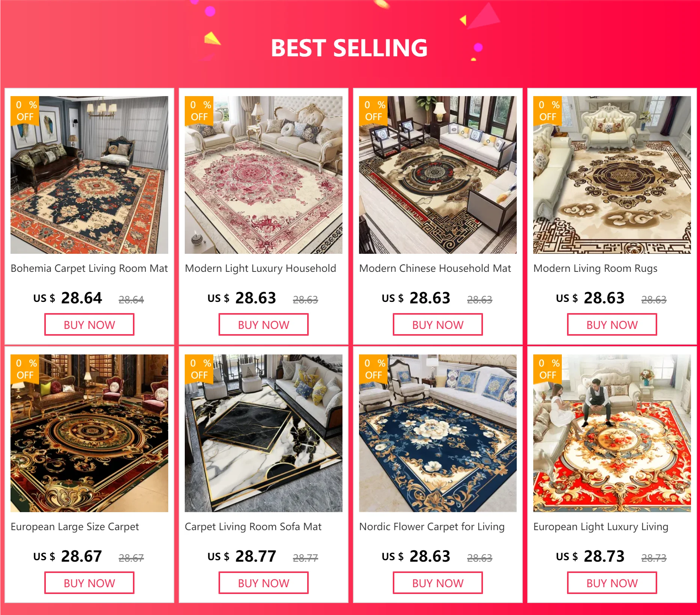The width and height of the screenshot is (700, 615).
Task: Select the US $28.77 price of Sofa Mat
Action: click(242, 556)
